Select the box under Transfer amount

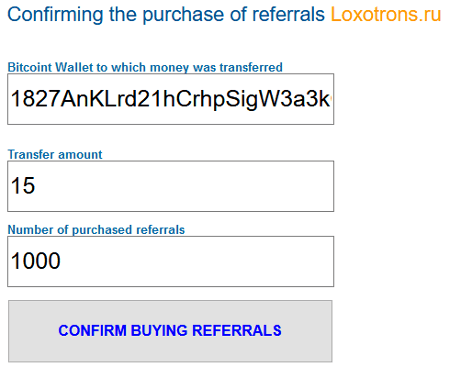point(171,186)
